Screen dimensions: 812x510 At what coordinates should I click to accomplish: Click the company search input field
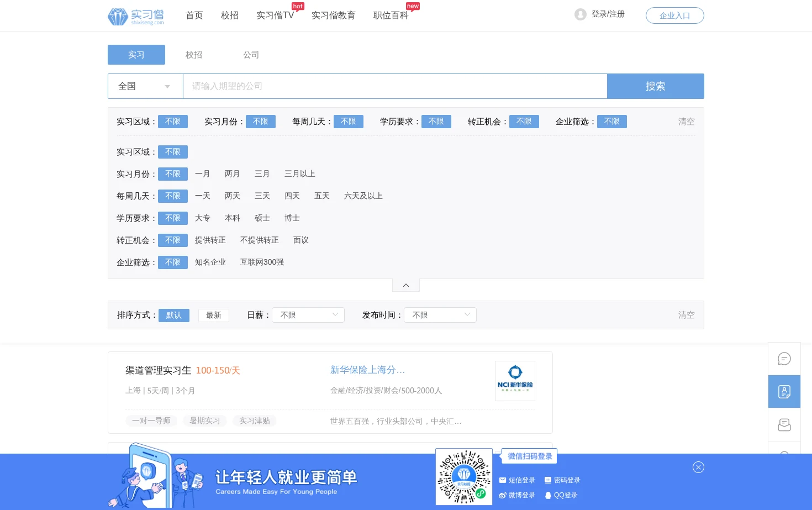pyautogui.click(x=395, y=86)
